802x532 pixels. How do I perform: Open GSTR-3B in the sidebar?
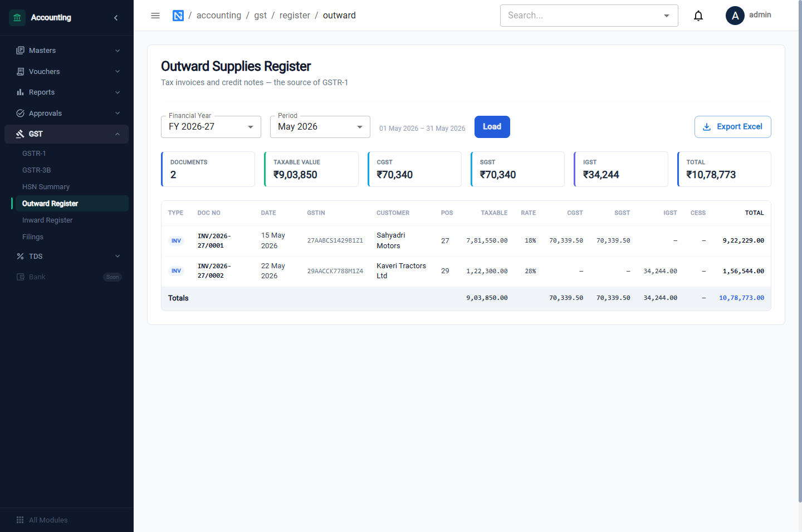tap(72, 170)
